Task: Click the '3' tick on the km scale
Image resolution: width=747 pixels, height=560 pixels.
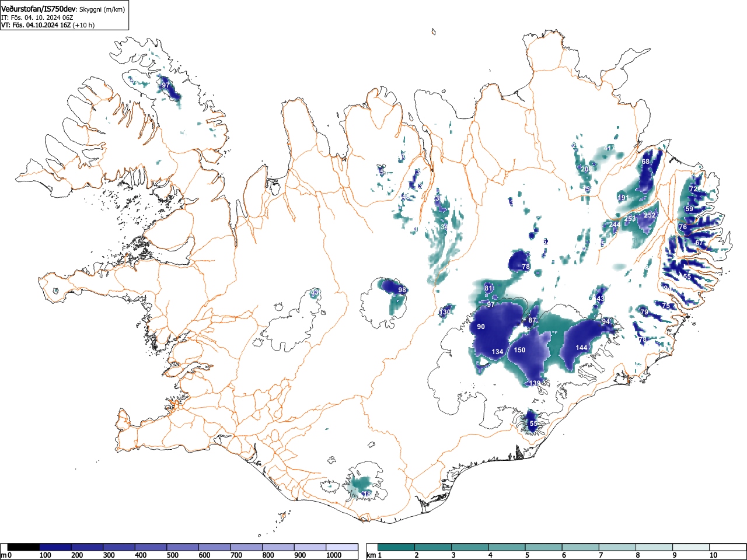Action: (453, 555)
